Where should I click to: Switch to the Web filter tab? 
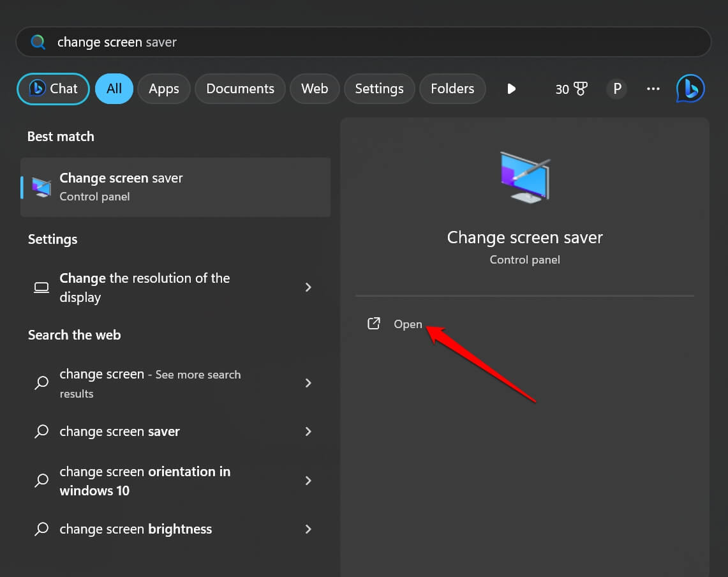pos(315,89)
